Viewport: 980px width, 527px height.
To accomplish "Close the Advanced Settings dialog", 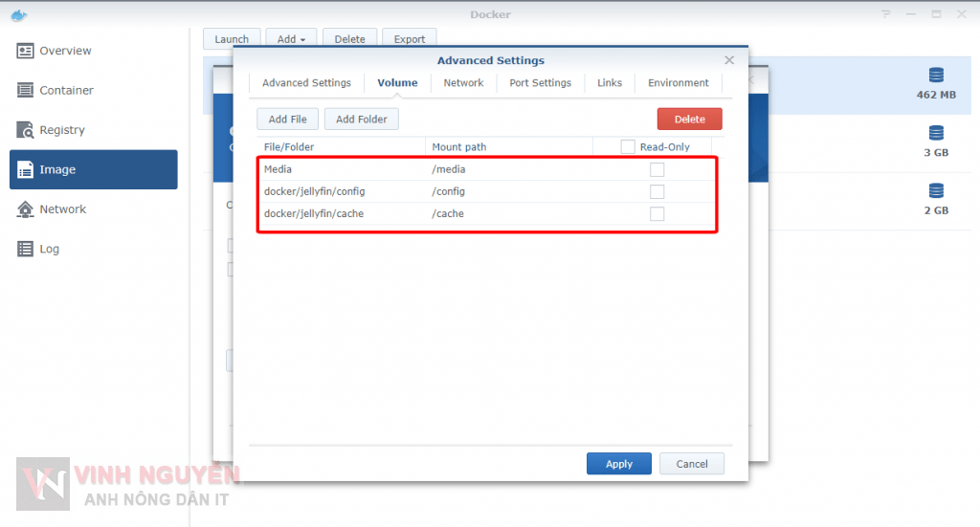I will [729, 60].
